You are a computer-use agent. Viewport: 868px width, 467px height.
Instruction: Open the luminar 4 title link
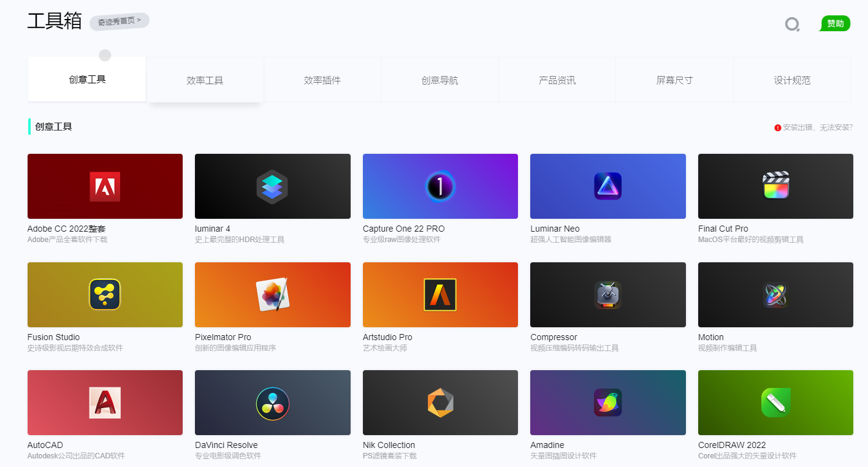(213, 229)
